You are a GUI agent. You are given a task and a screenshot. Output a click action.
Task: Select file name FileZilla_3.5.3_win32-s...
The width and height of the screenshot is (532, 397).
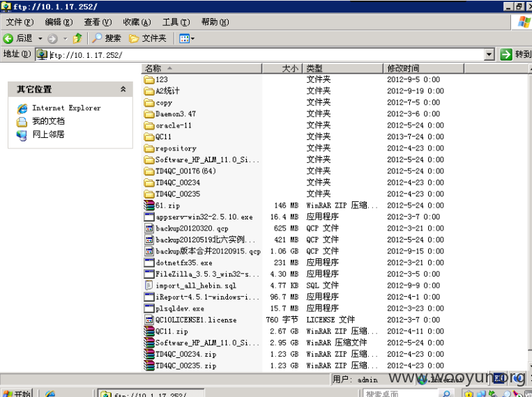(207, 274)
